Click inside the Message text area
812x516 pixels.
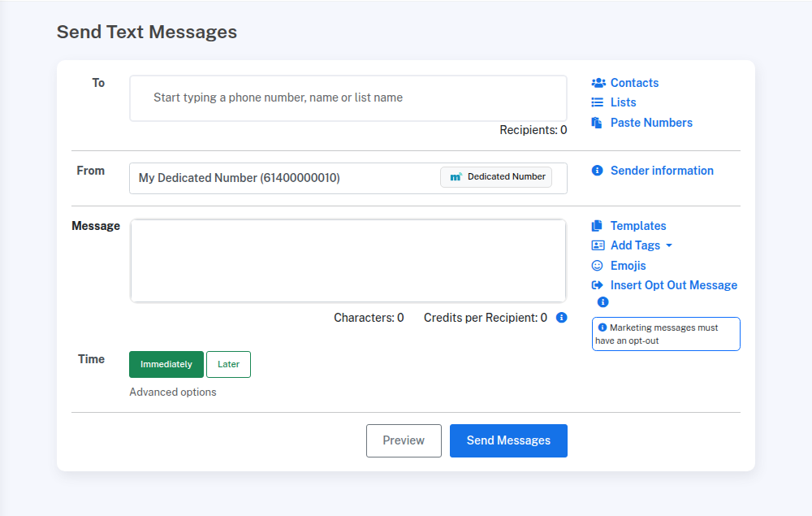[x=348, y=261]
